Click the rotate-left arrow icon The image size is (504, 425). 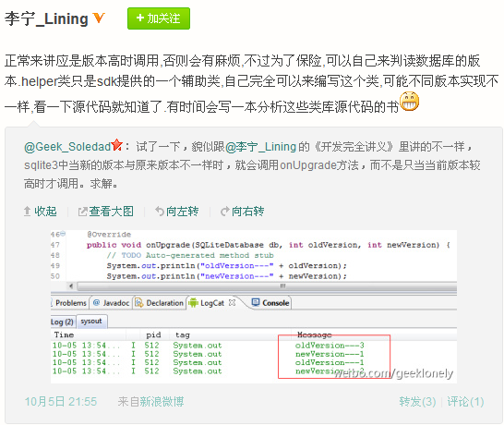[x=160, y=211]
